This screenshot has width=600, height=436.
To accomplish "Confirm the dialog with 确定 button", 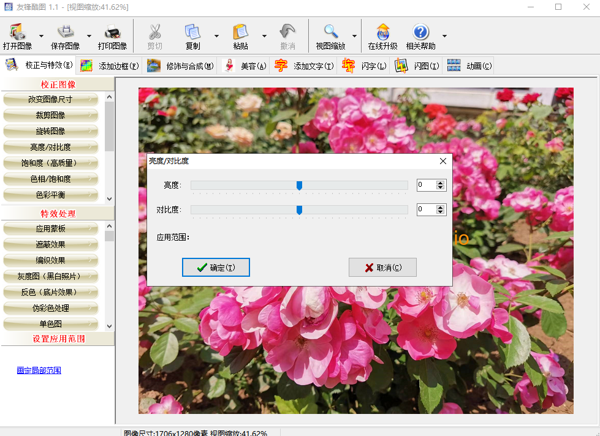I will pos(216,267).
